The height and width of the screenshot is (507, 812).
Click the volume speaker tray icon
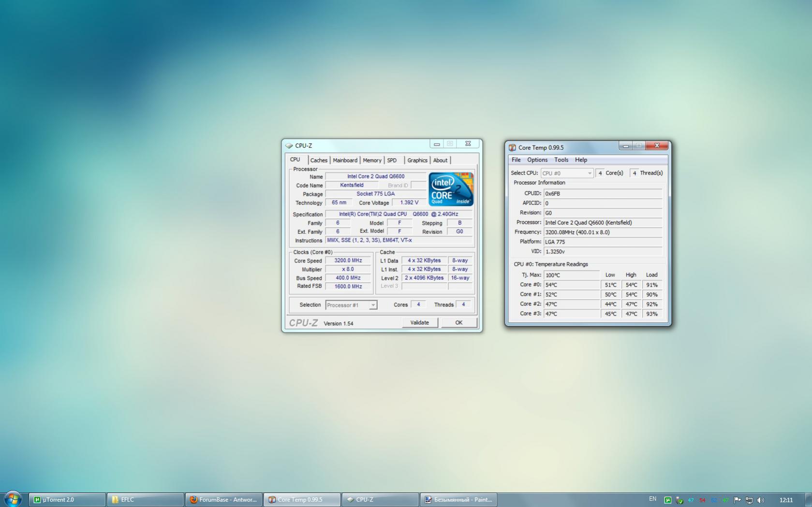point(761,500)
